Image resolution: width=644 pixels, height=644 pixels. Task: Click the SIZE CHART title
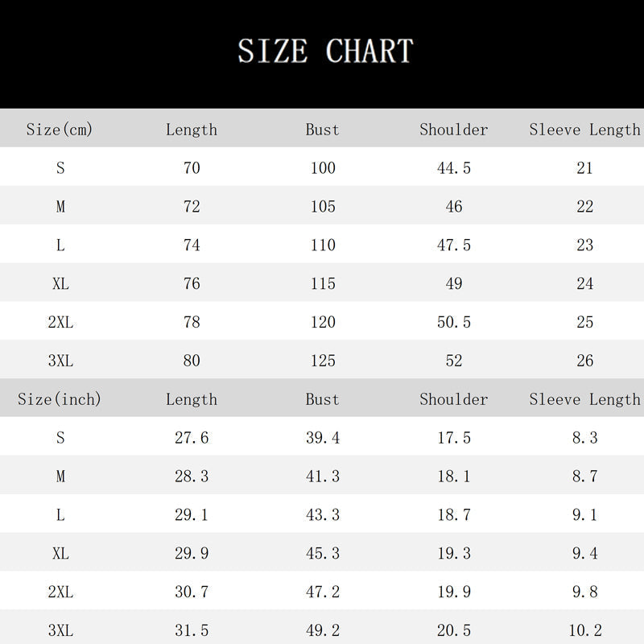coord(325,52)
